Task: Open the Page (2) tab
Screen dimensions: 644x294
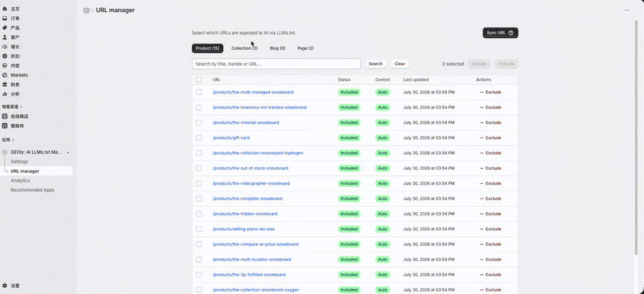Action: tap(306, 48)
